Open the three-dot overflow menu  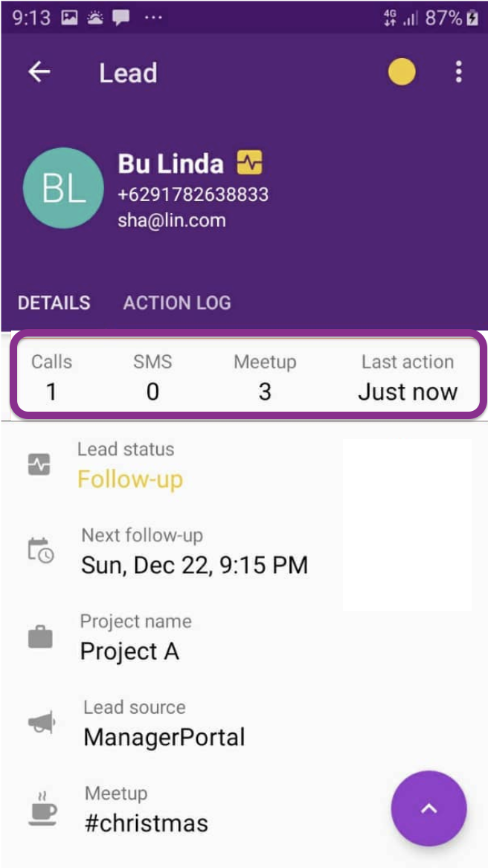click(458, 72)
